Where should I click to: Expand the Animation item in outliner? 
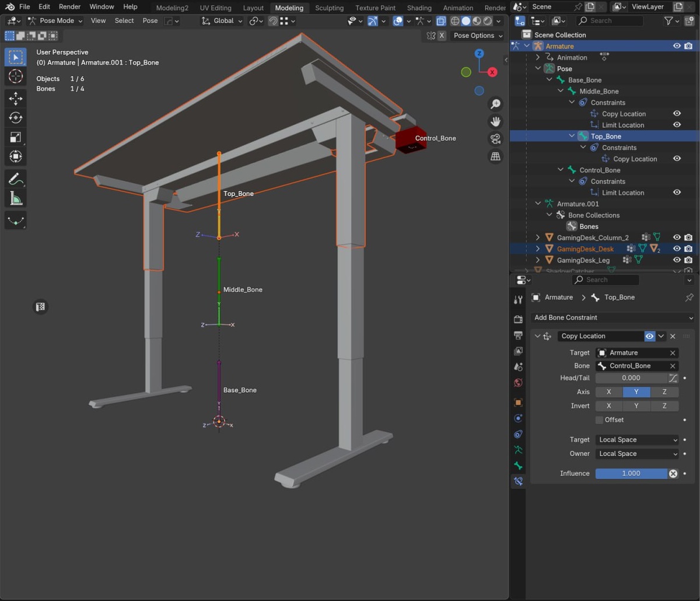[538, 57]
